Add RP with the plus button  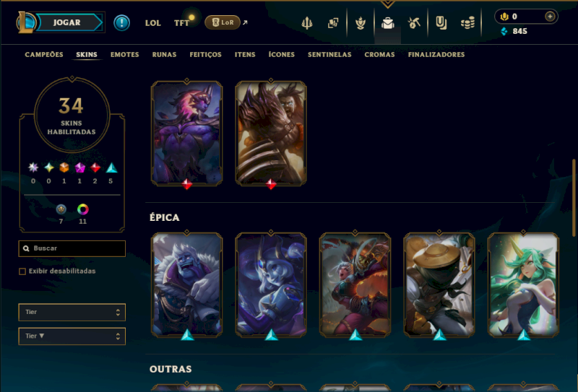pos(550,17)
